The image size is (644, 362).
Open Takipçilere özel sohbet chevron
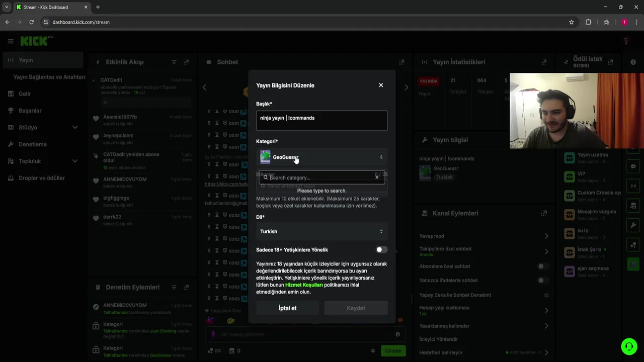click(546, 251)
